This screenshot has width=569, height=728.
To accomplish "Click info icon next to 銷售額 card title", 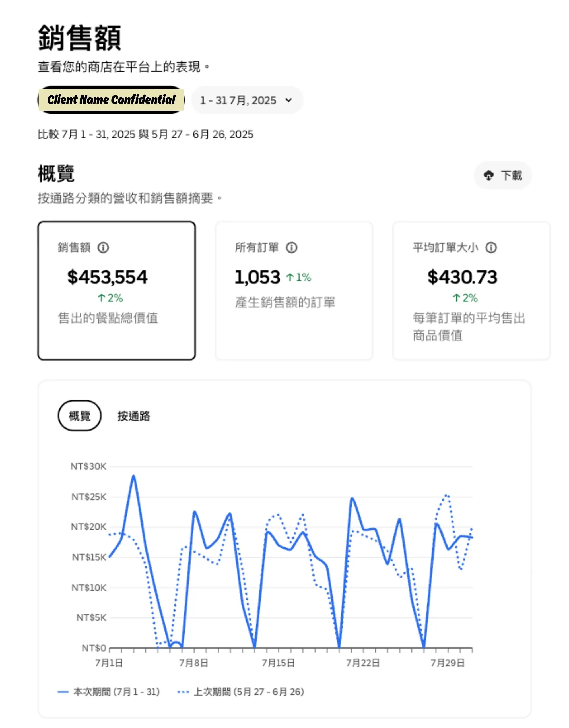I will (x=103, y=248).
